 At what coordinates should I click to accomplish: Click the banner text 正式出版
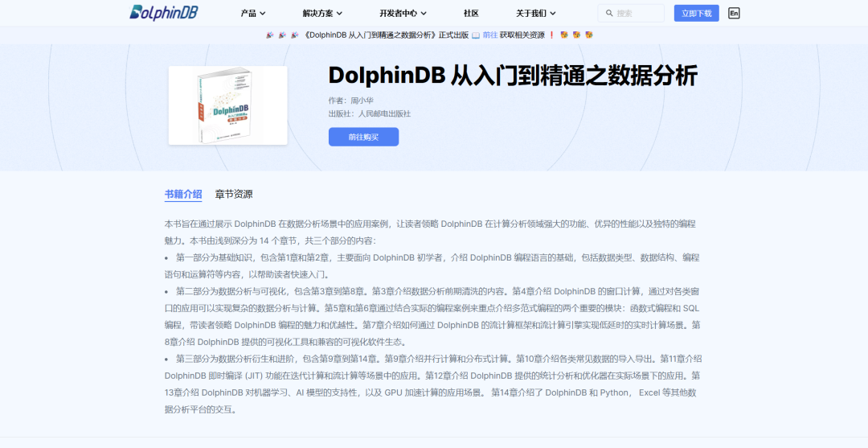click(453, 35)
